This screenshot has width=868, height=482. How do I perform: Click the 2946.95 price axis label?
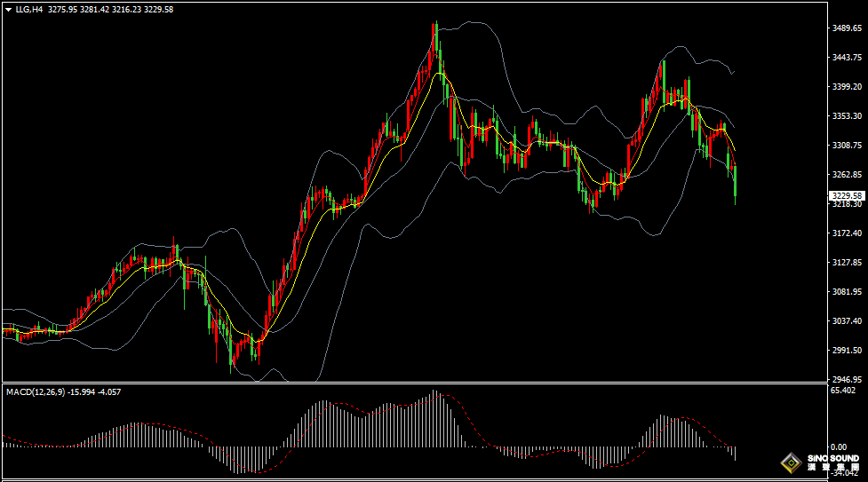pyautogui.click(x=847, y=379)
